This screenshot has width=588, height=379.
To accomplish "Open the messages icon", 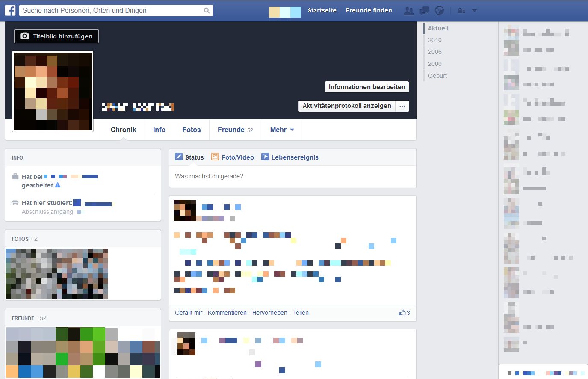I will point(424,11).
